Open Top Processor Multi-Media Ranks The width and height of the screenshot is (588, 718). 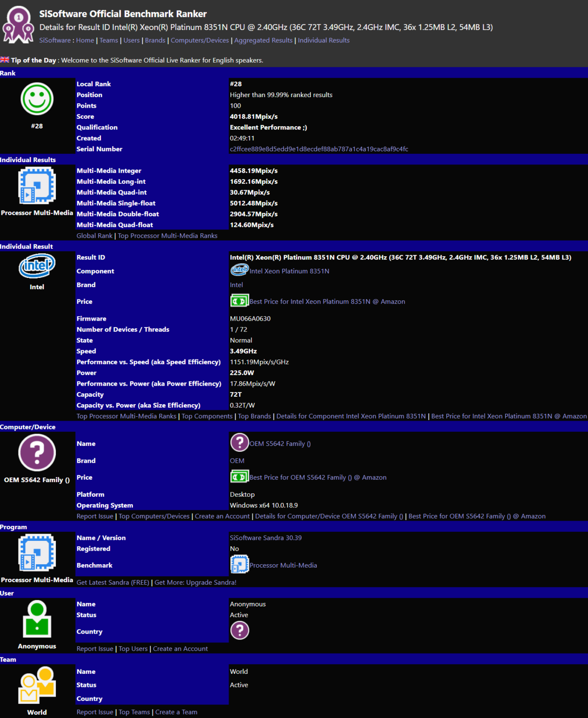[167, 235]
